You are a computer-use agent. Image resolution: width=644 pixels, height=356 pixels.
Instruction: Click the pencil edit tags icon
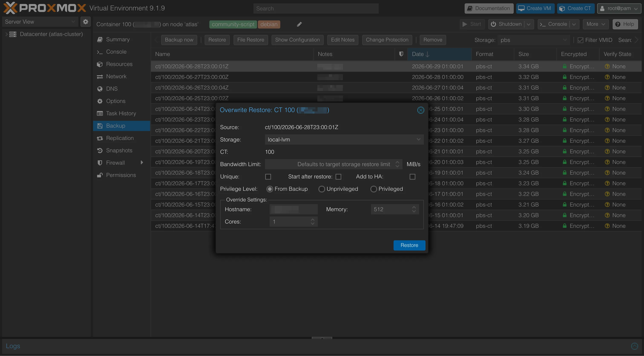coord(299,24)
